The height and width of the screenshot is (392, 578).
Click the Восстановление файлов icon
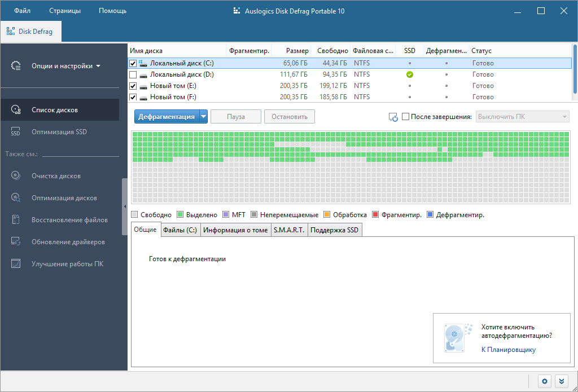point(15,219)
